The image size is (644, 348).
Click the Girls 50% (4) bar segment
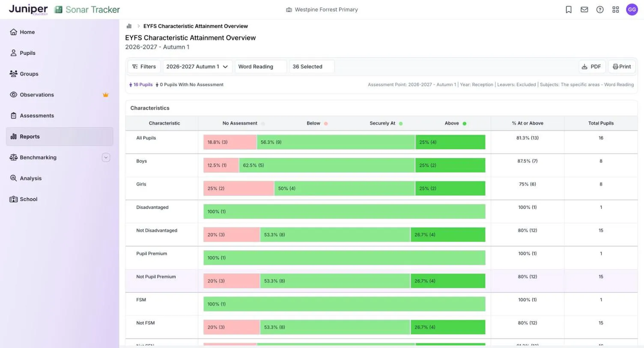click(345, 189)
